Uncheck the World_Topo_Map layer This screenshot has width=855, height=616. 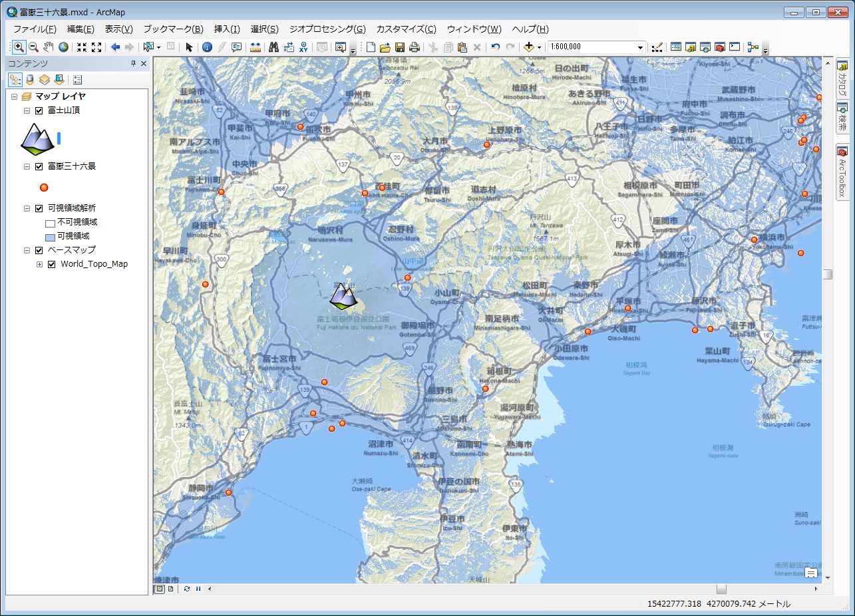(51, 264)
